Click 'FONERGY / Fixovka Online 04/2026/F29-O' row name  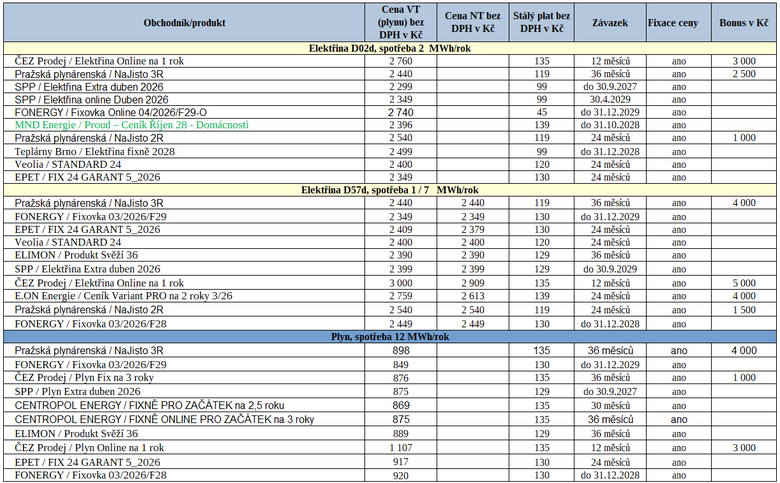click(110, 112)
